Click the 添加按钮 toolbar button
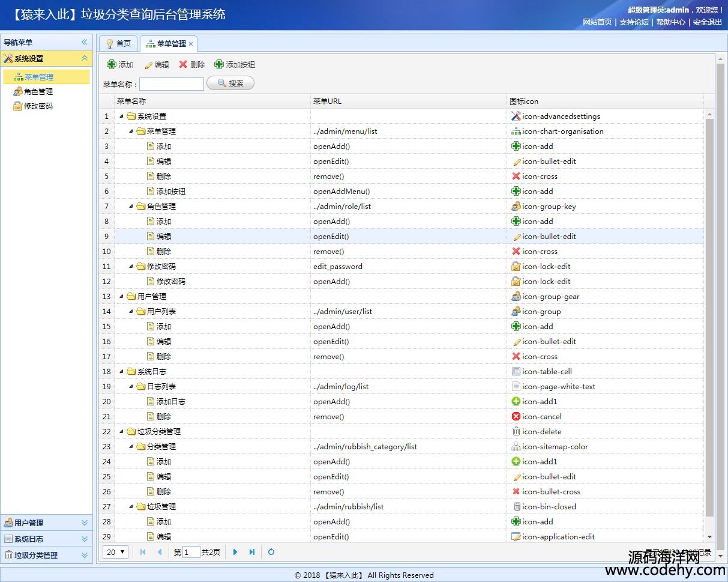Image resolution: width=728 pixels, height=582 pixels. 235,65
